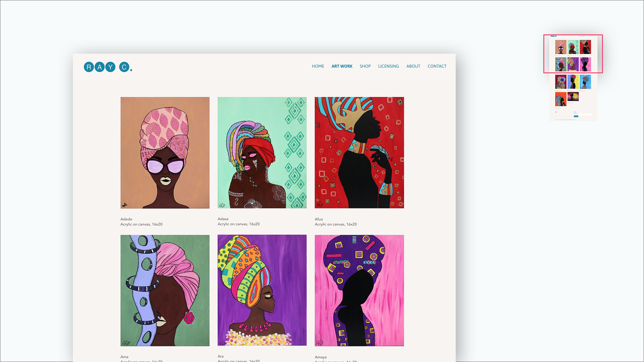View the Adasa mint-background painting

click(x=262, y=153)
